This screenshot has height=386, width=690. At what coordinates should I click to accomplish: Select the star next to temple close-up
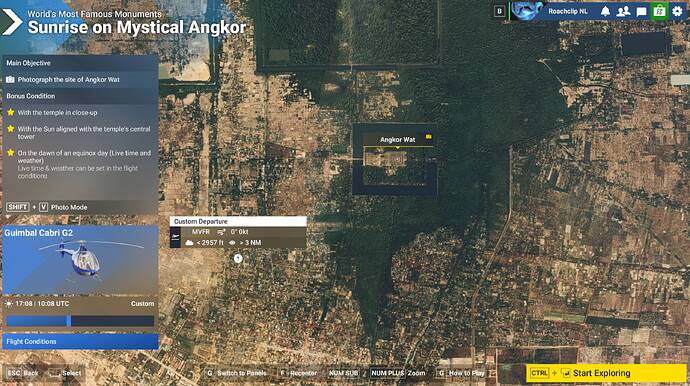(11, 113)
